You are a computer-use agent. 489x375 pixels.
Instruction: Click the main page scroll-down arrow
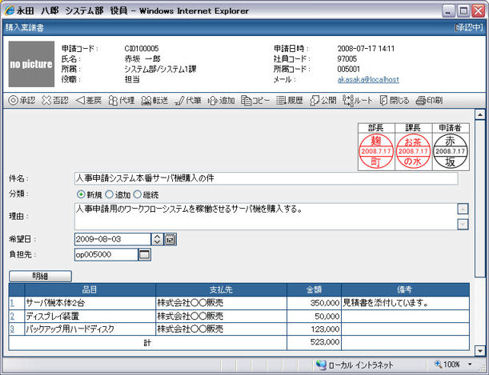coord(480,351)
